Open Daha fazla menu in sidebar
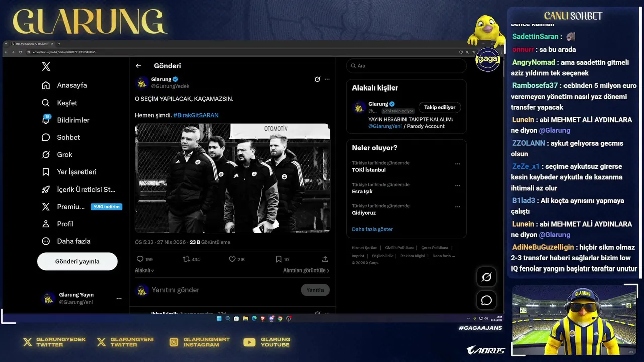This screenshot has height=362, width=644. tap(66, 241)
